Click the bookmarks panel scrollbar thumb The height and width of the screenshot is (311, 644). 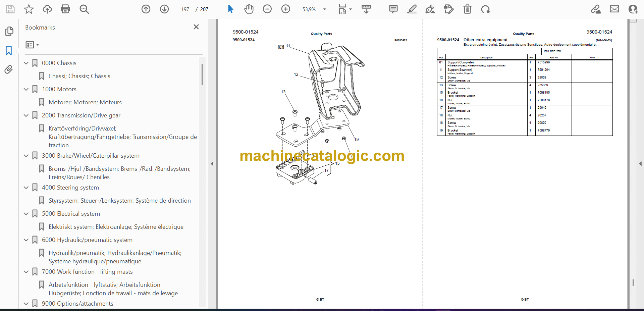[202, 74]
